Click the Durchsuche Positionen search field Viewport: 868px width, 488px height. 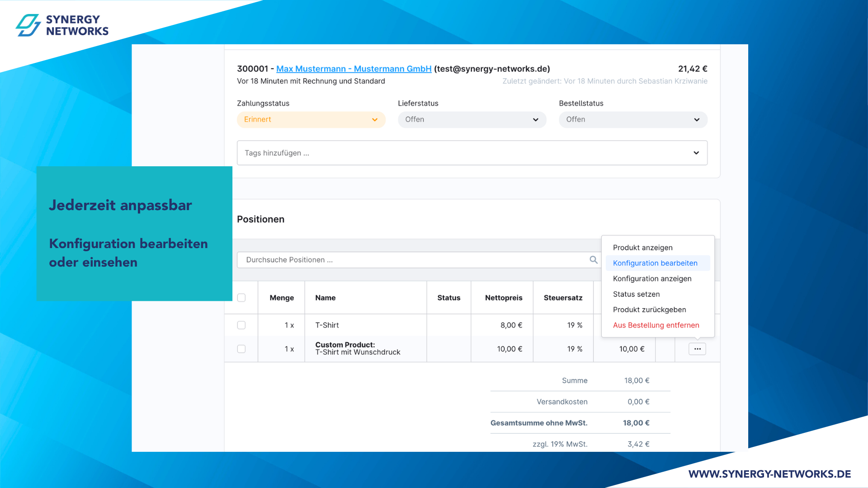(x=419, y=260)
